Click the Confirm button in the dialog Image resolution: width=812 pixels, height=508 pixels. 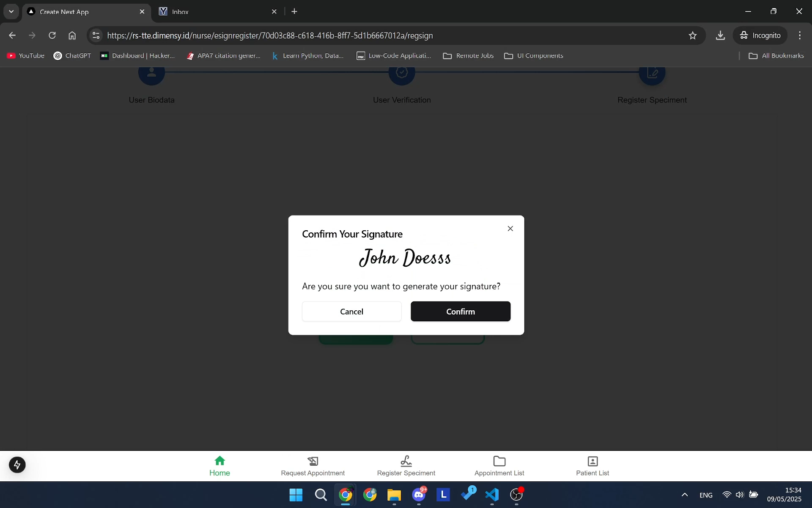460,311
